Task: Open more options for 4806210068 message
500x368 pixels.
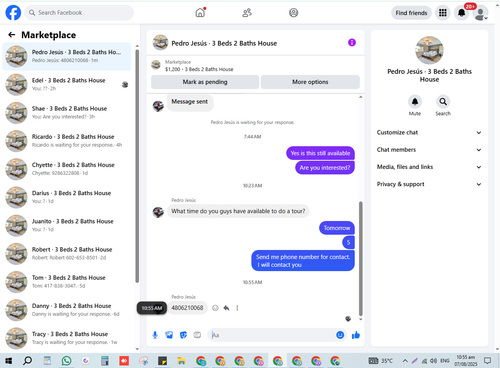Action: point(237,308)
